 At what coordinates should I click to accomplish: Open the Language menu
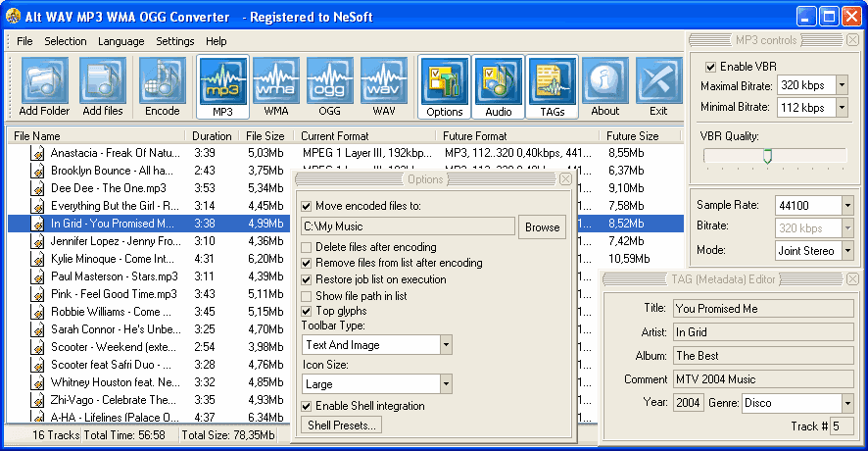pyautogui.click(x=121, y=41)
